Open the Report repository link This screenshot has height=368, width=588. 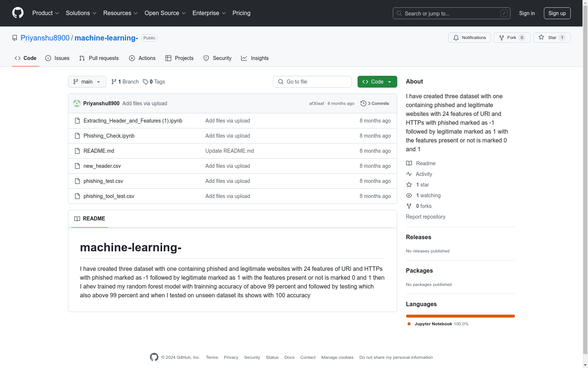tap(426, 217)
